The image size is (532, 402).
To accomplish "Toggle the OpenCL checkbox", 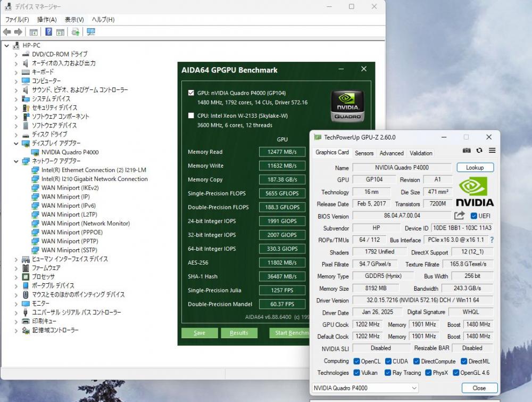I will (356, 361).
